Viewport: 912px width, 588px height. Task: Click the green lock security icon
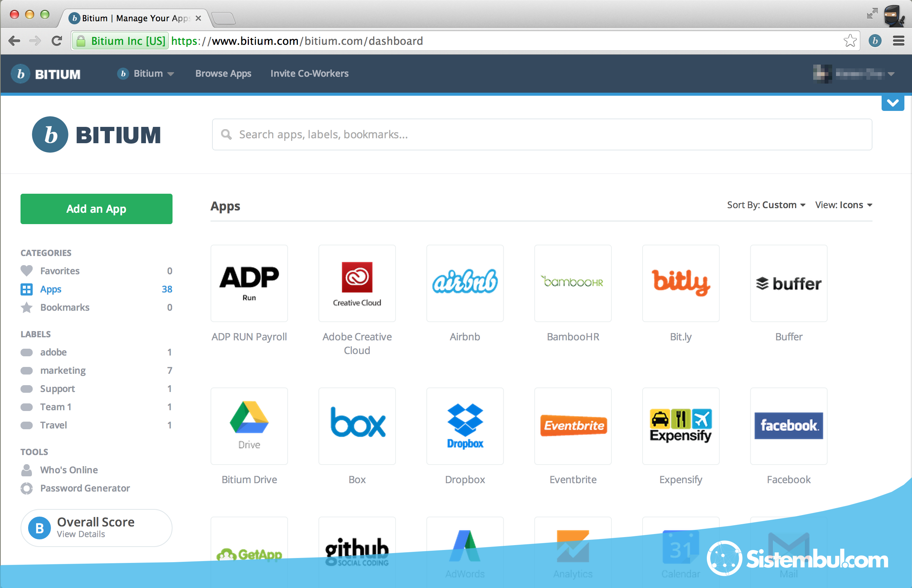(81, 41)
